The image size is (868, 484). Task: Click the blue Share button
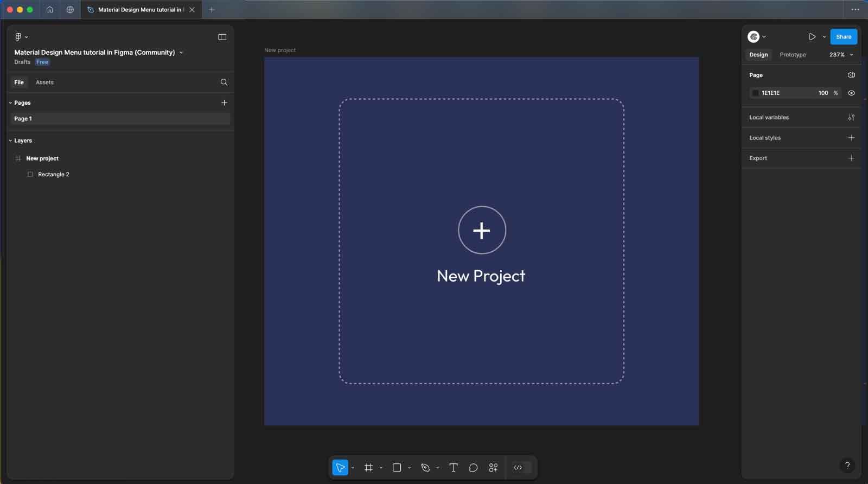pos(843,37)
